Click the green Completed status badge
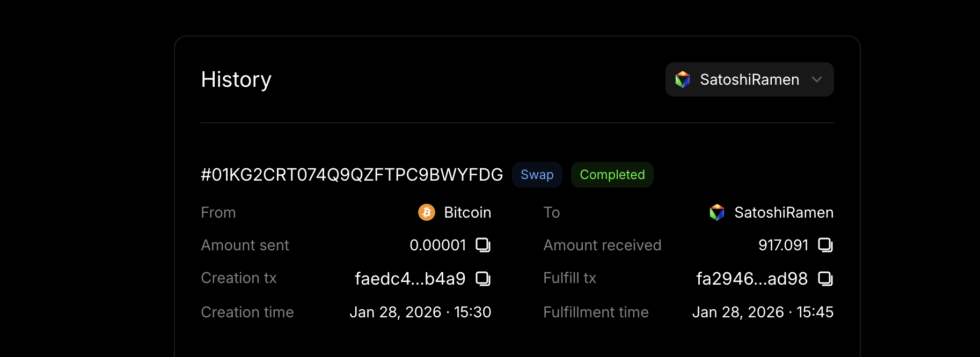The height and width of the screenshot is (357, 980). pos(612,175)
